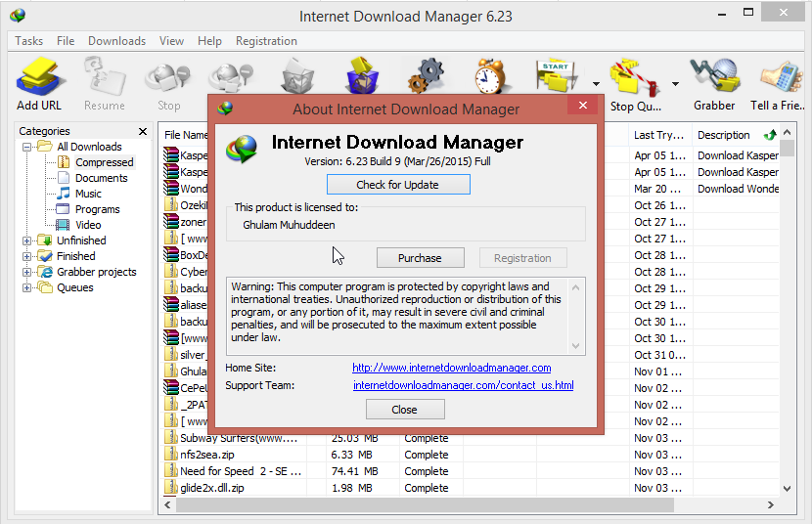Click the download list scroll-up arrow
Viewport: 812px width, 524px height.
click(788, 132)
